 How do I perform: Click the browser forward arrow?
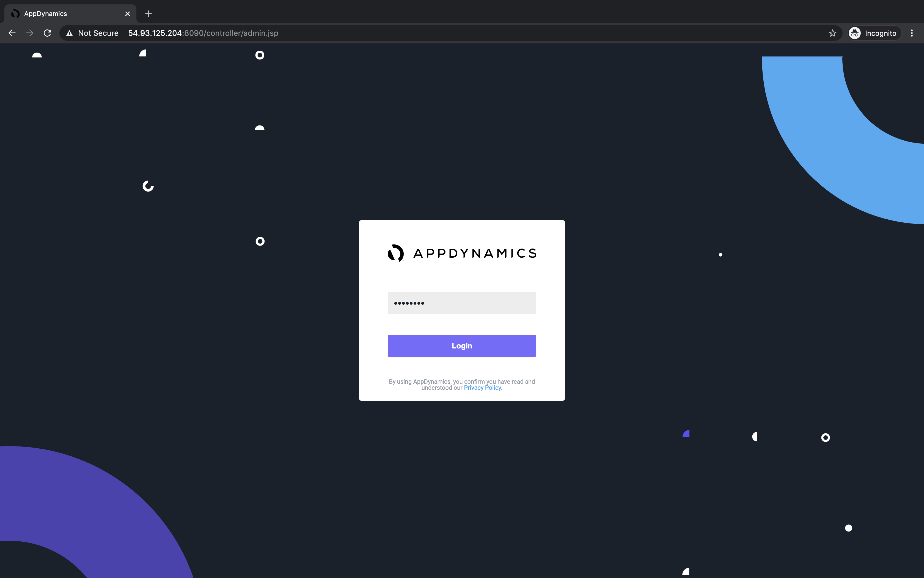point(29,33)
